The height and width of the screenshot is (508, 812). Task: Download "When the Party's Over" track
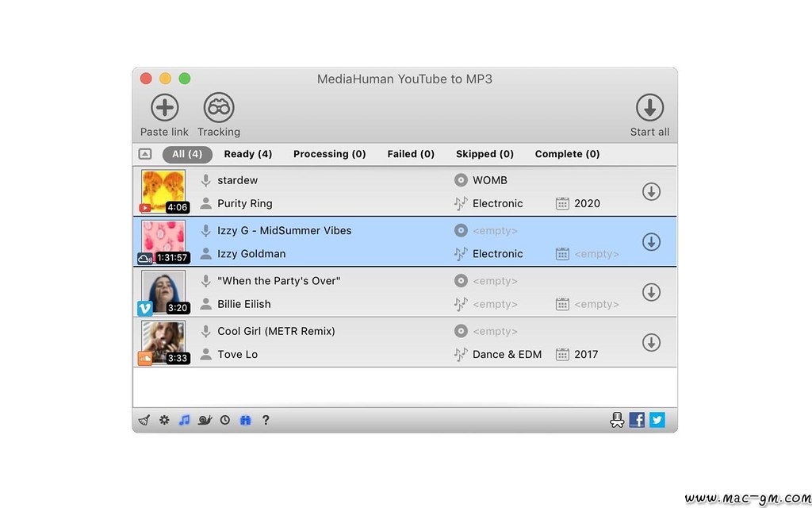click(651, 292)
